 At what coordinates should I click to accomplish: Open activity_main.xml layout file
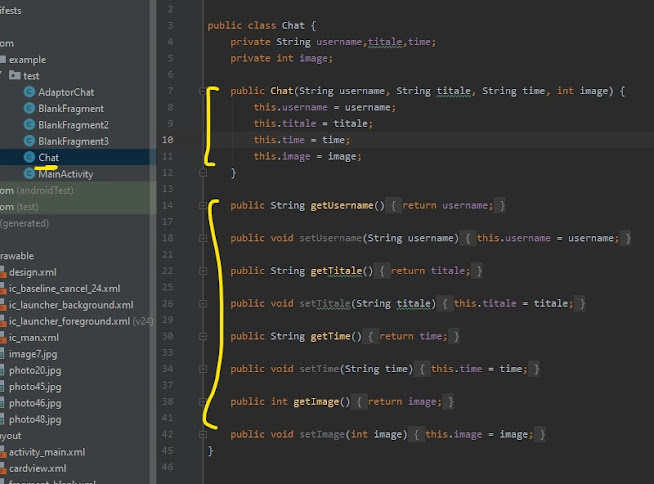[47, 452]
